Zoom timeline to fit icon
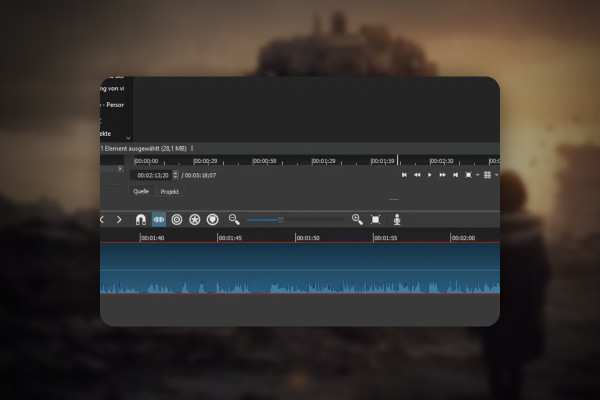The width and height of the screenshot is (600, 400). tap(376, 219)
